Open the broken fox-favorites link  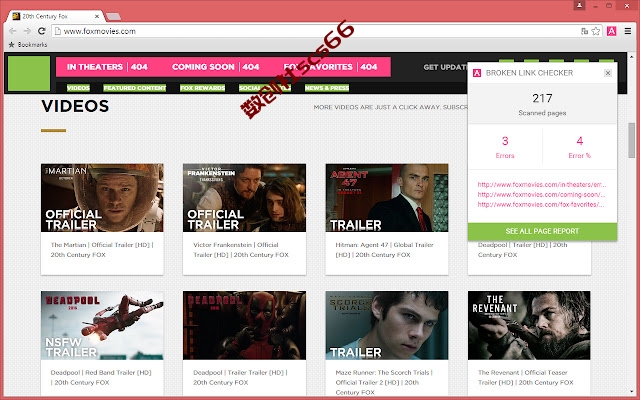[x=541, y=204]
